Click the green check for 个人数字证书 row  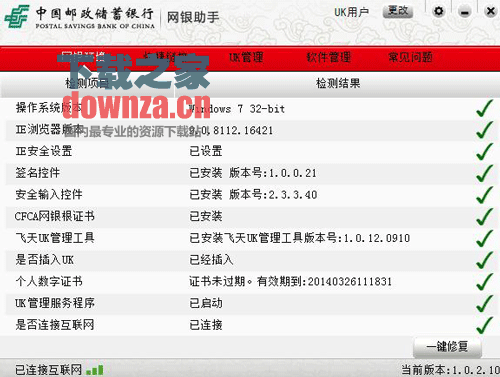(485, 281)
